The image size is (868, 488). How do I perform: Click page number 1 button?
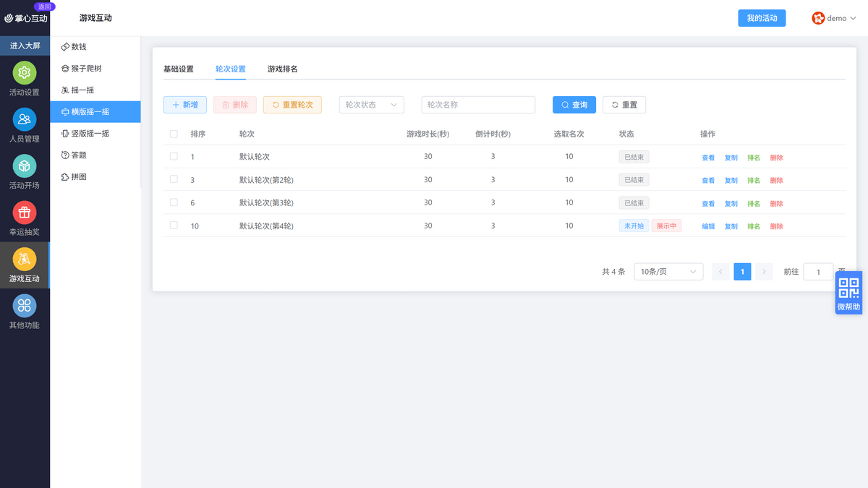[743, 272]
